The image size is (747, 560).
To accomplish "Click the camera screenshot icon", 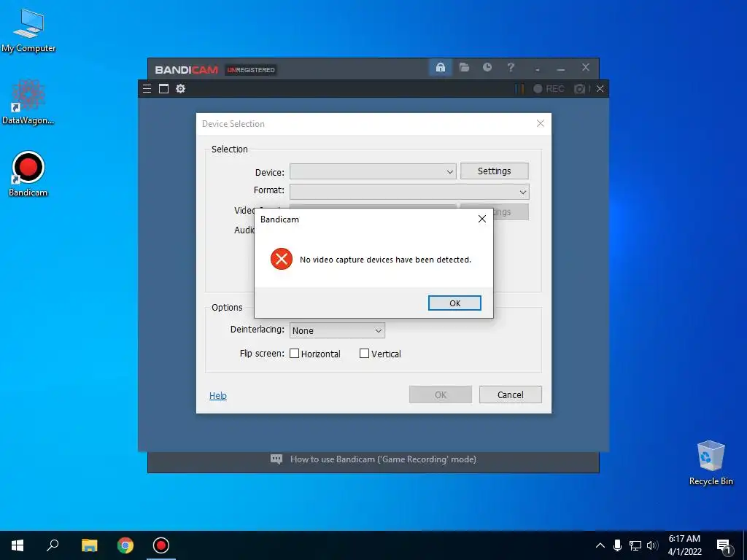I will [579, 88].
